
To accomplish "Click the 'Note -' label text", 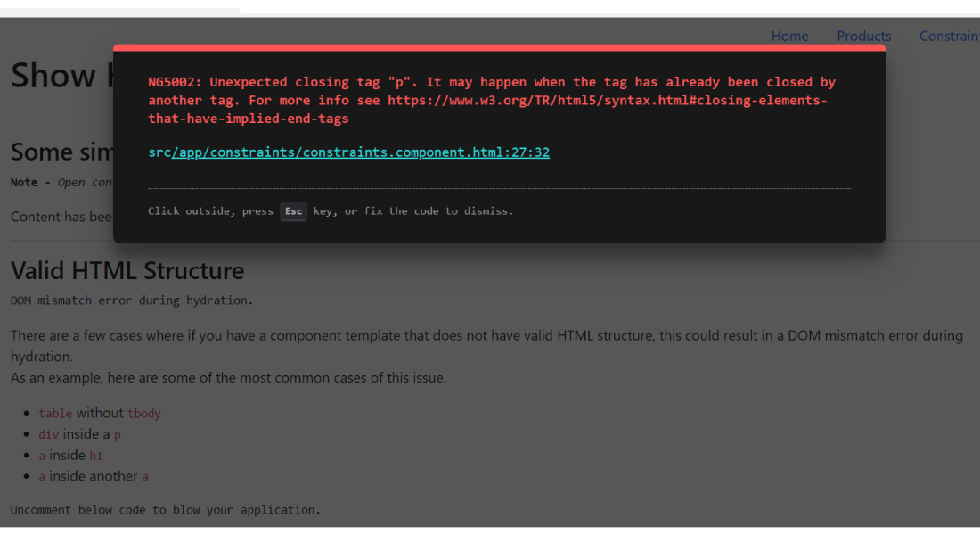I will point(30,183).
